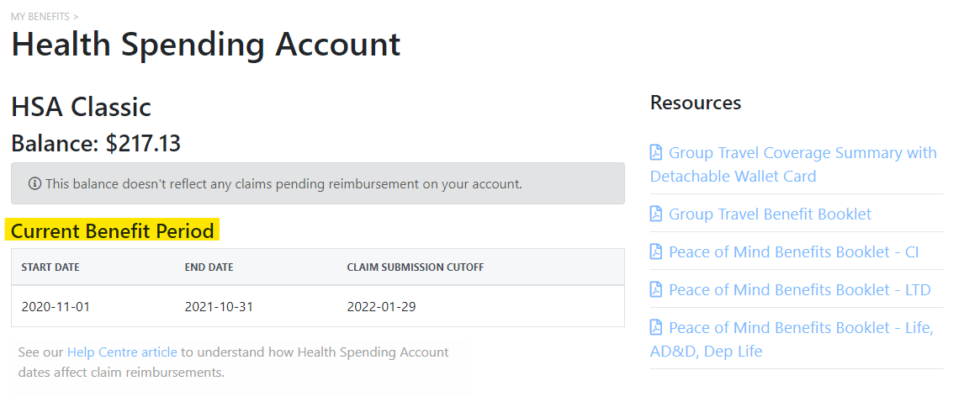The height and width of the screenshot is (397, 980).
Task: Click PDF icon beside Group Travel Coverage Summary
Action: click(656, 152)
